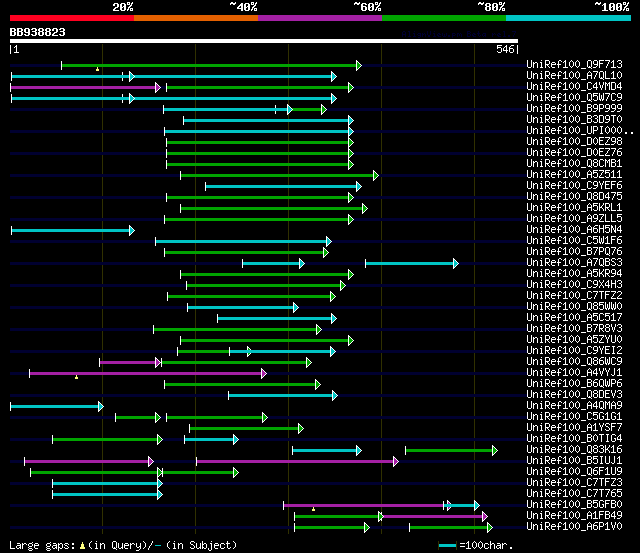The width and height of the screenshot is (640, 553).
Task: Select label UniRef100_A6P1V0
Action: (574, 527)
